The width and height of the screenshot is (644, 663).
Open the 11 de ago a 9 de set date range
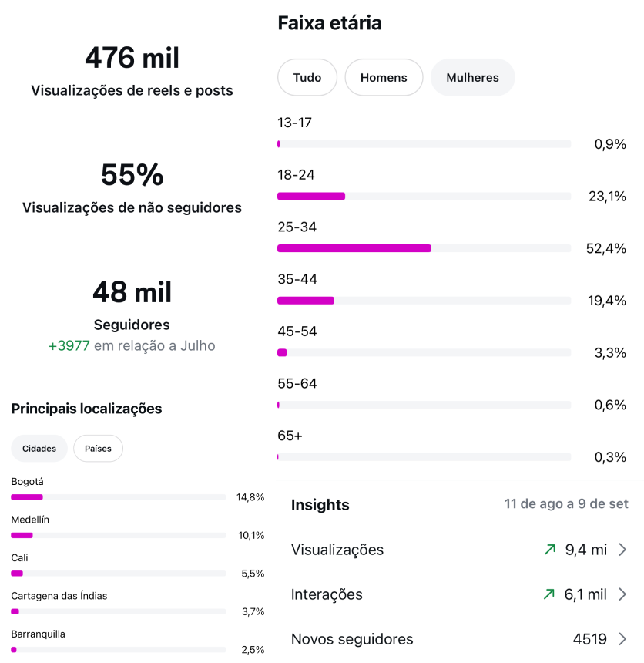click(x=566, y=504)
